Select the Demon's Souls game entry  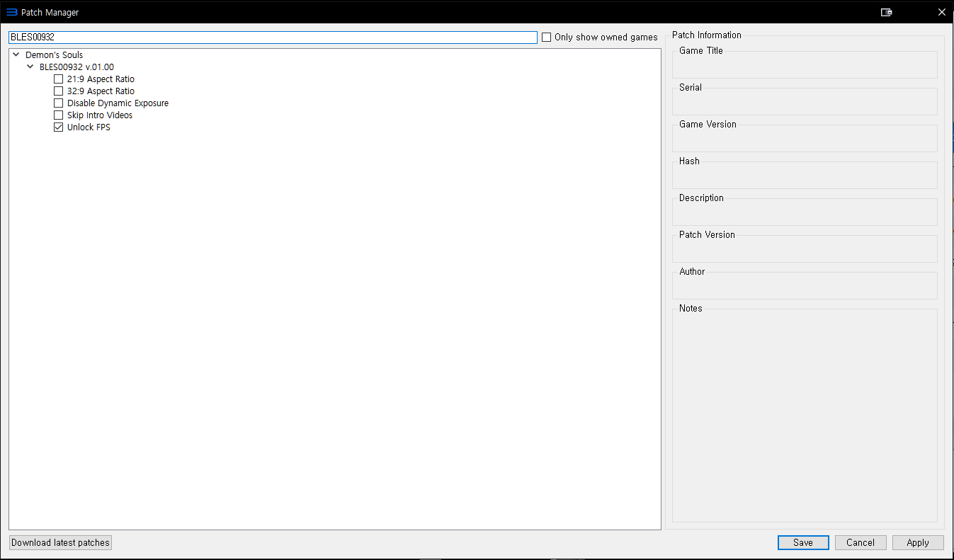[x=55, y=55]
